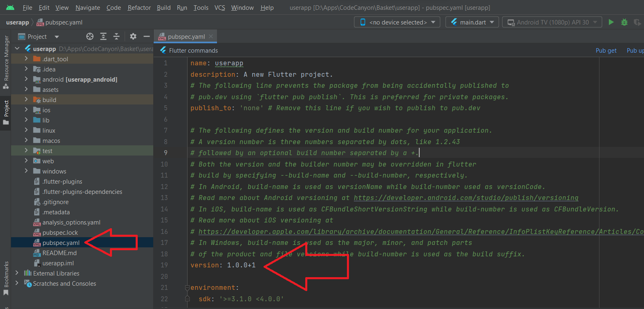Hide the Project panel with minus icon
The image size is (644, 309).
tap(146, 36)
